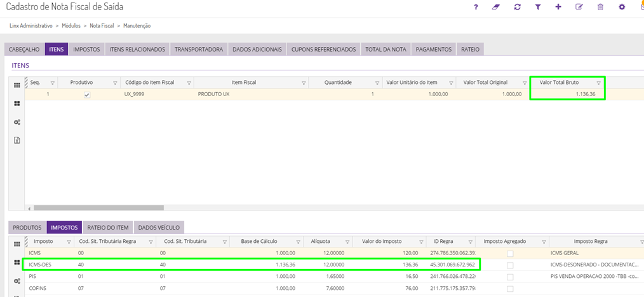Open the ITENS RELACIONADOS tab

pos(137,50)
